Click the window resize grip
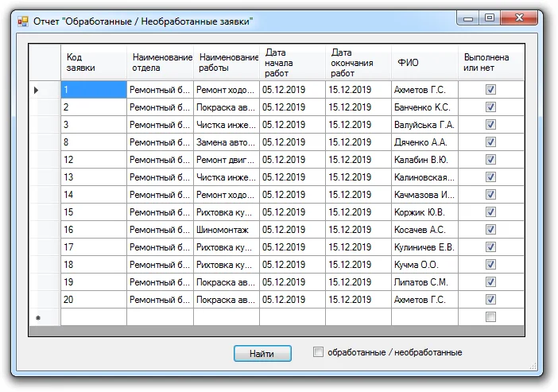Image resolution: width=558 pixels, height=392 pixels. [x=533, y=367]
